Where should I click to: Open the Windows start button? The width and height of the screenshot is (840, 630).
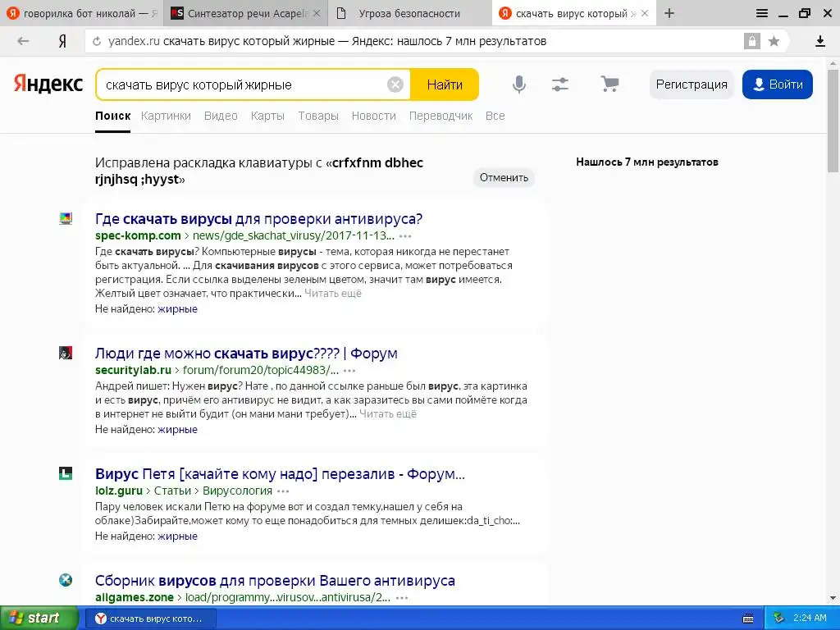point(39,619)
